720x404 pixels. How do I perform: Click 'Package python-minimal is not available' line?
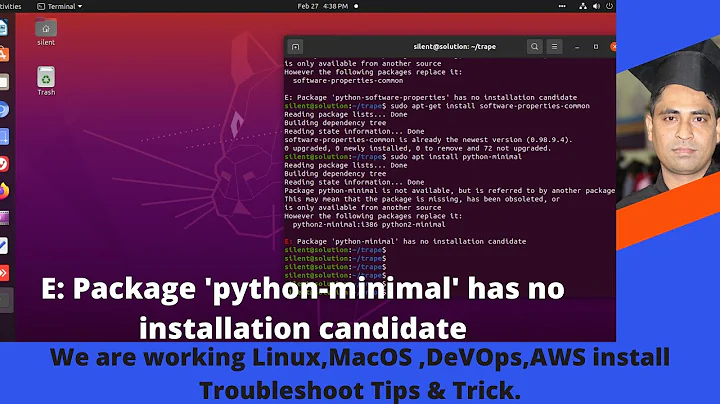[450, 191]
